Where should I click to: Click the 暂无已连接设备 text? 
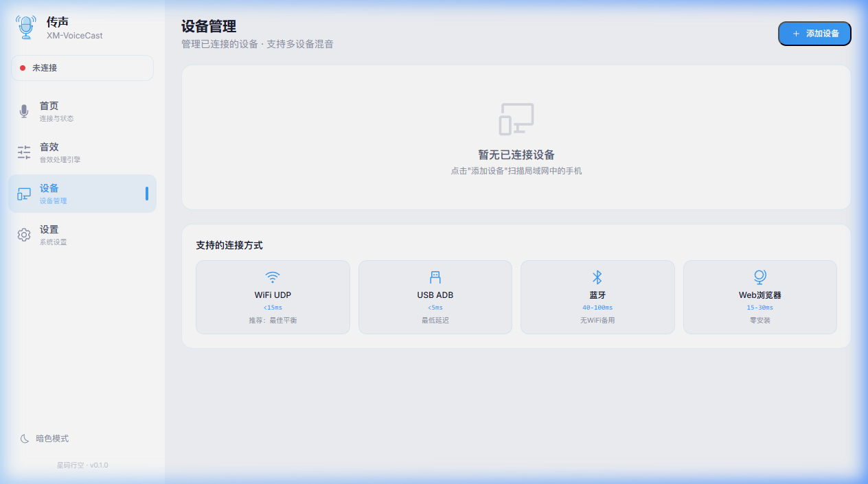pos(516,155)
